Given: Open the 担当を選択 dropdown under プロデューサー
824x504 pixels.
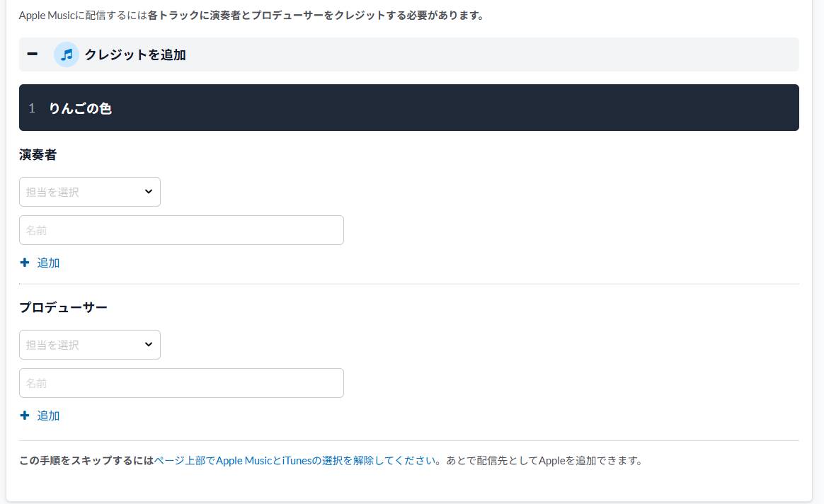Looking at the screenshot, I should tap(90, 345).
